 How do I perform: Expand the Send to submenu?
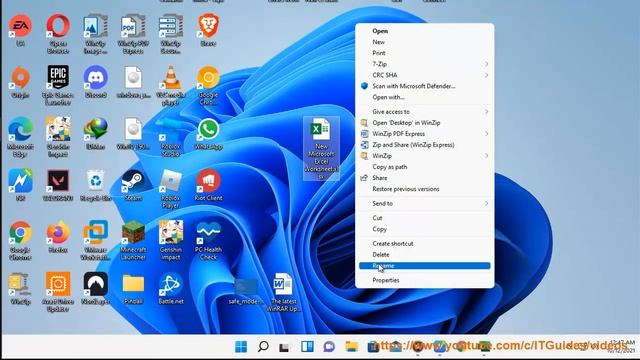point(424,203)
